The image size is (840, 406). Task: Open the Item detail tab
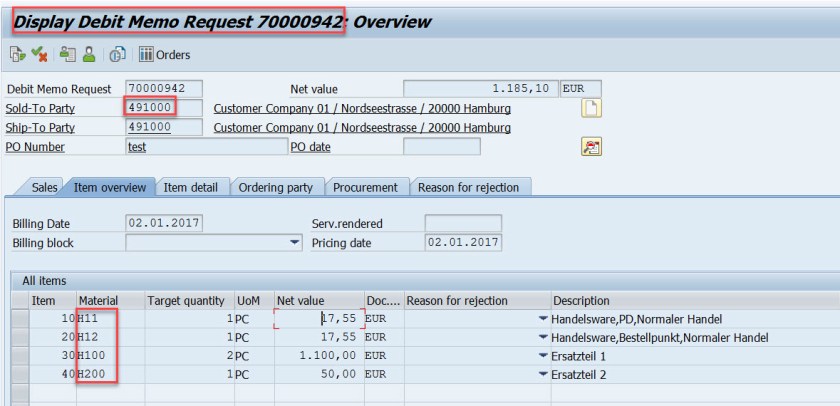click(x=191, y=187)
